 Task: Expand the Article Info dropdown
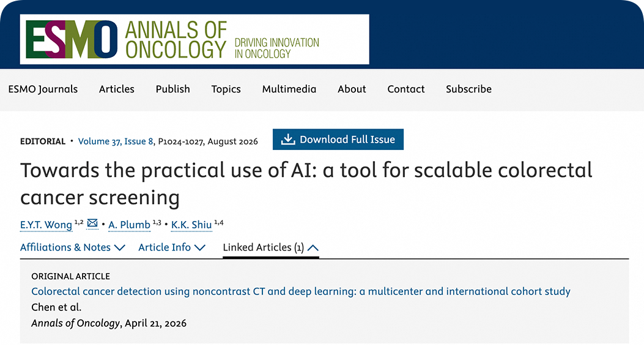tap(172, 247)
